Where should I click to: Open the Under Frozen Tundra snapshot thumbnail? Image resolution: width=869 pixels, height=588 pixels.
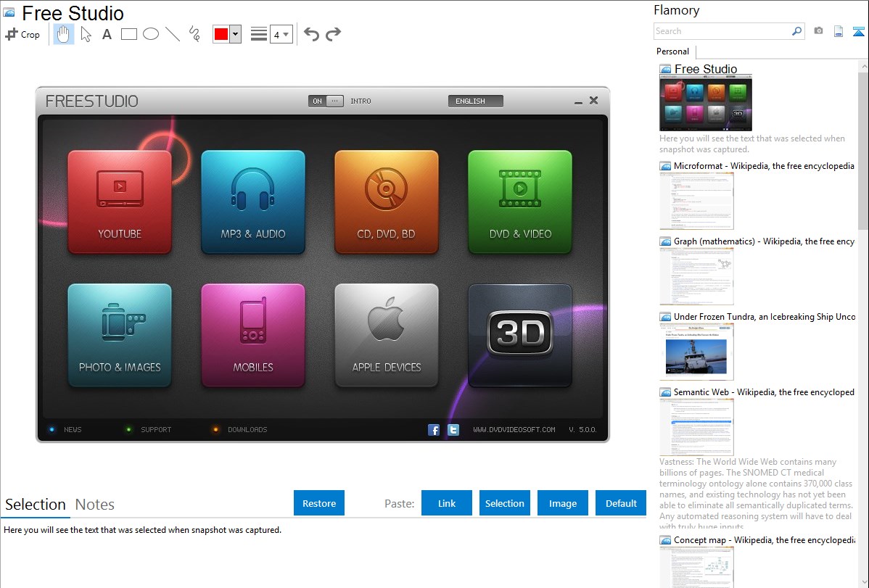[x=696, y=352]
